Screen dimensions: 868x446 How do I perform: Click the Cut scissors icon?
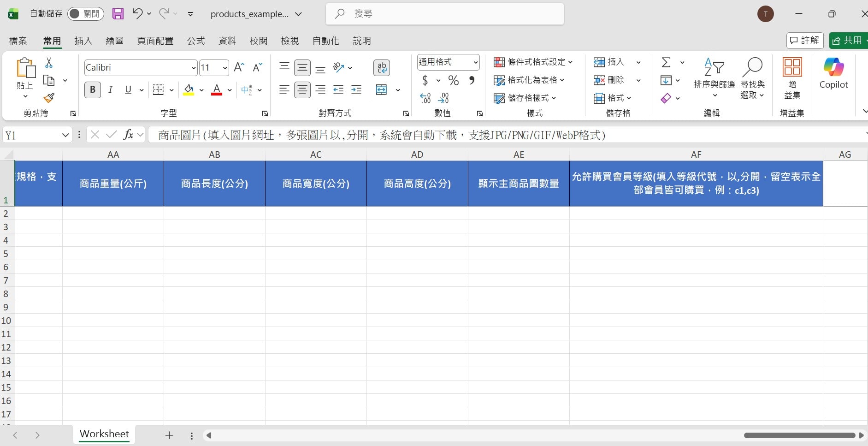click(49, 63)
